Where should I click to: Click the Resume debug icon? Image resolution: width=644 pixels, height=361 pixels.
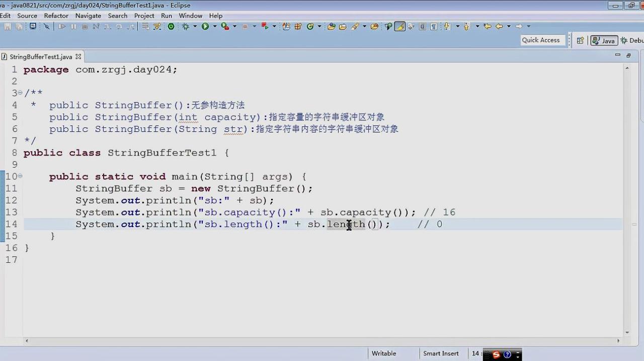coord(62,26)
